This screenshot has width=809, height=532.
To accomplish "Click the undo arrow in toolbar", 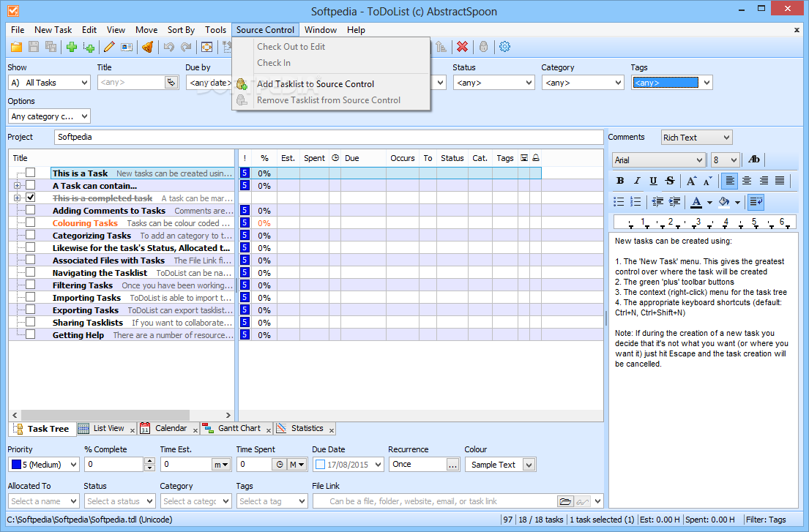I will [x=168, y=47].
